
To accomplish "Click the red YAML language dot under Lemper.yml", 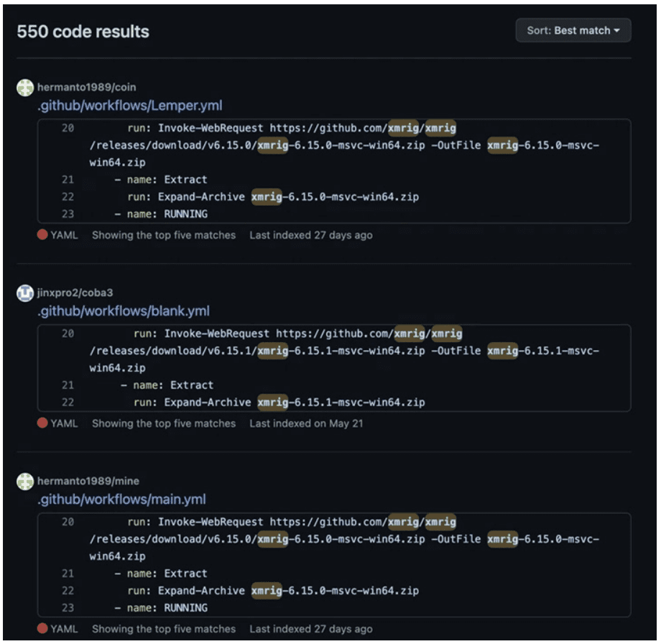I will (x=43, y=235).
